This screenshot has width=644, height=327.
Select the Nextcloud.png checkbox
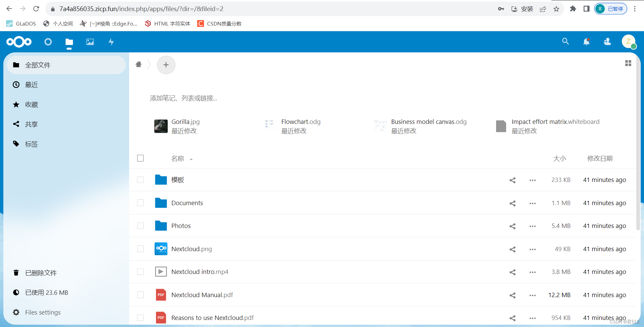click(x=141, y=249)
